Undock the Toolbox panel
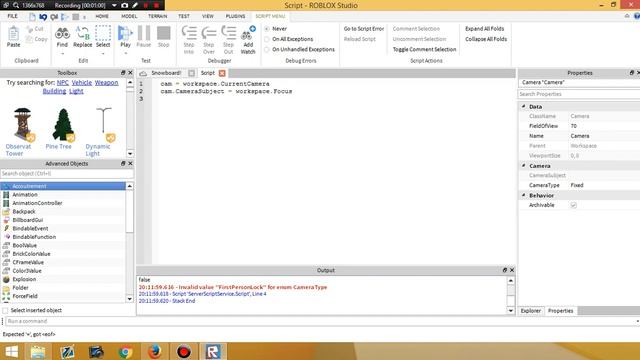This screenshot has width=640, height=360. [x=123, y=73]
